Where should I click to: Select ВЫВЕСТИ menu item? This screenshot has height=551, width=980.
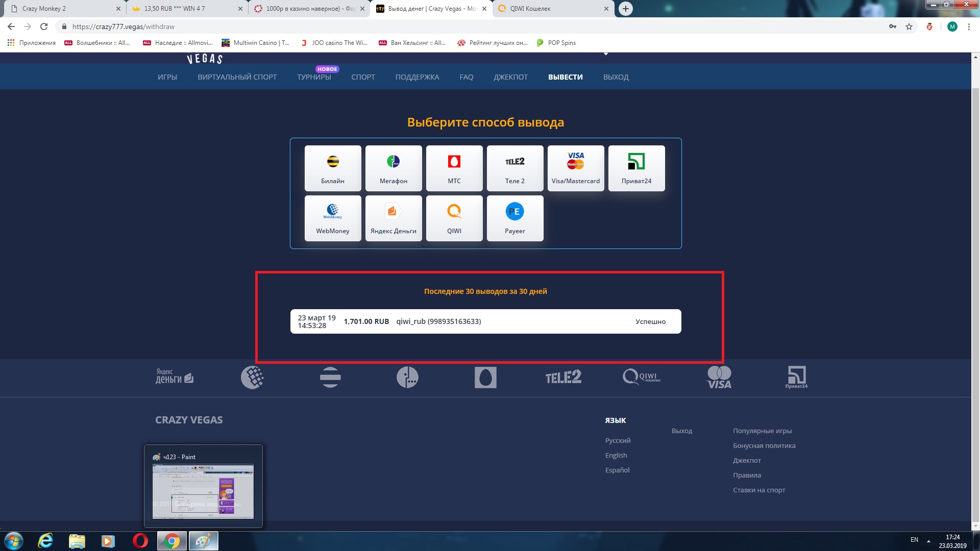[x=566, y=77]
